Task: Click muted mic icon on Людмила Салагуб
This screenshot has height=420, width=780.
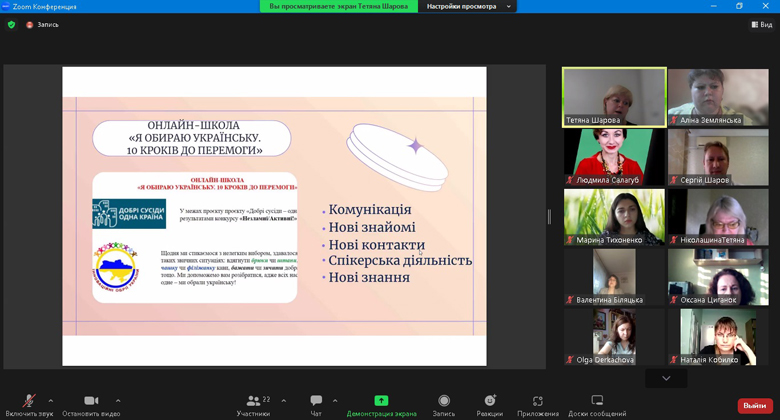Action: point(570,180)
